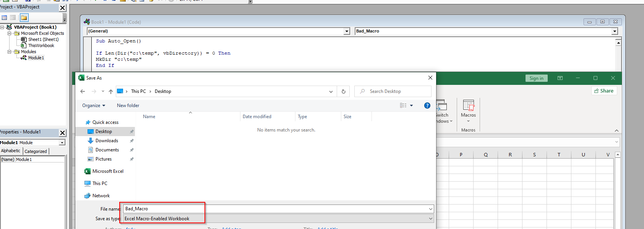Click the Save As help question icon
Image resolution: width=644 pixels, height=229 pixels.
tap(427, 106)
